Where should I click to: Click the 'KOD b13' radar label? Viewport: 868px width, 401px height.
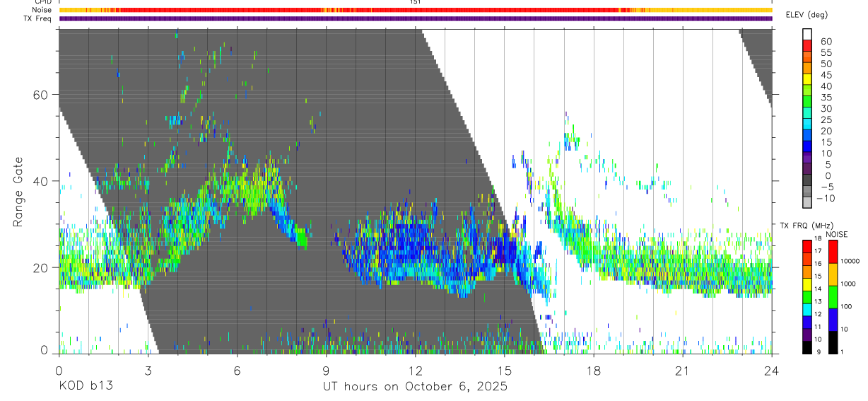click(x=85, y=387)
